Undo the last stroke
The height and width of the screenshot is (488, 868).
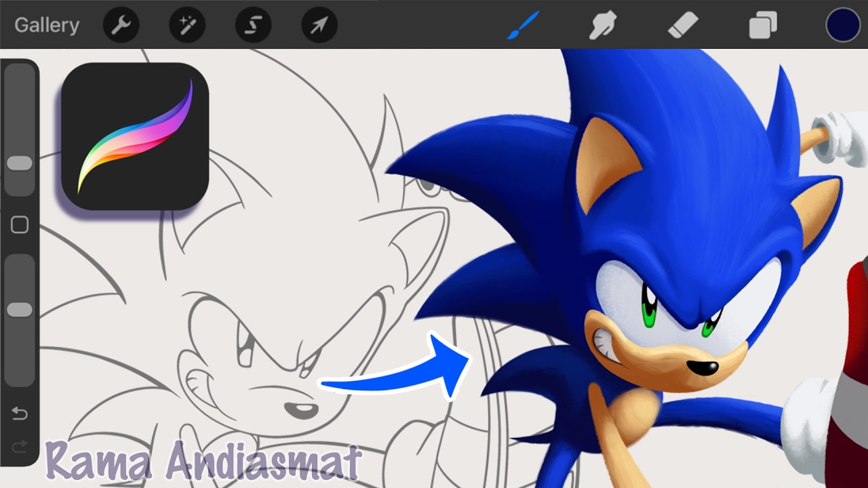pos(20,413)
